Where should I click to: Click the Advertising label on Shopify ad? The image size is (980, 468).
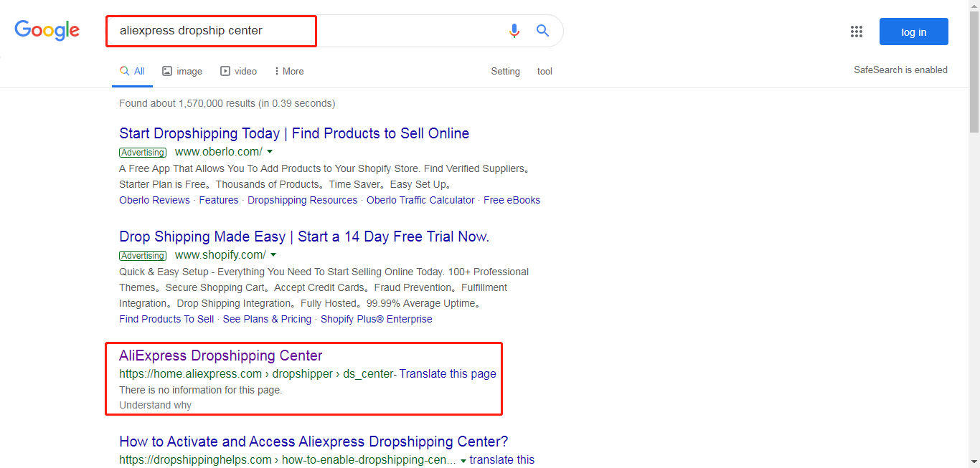click(143, 256)
